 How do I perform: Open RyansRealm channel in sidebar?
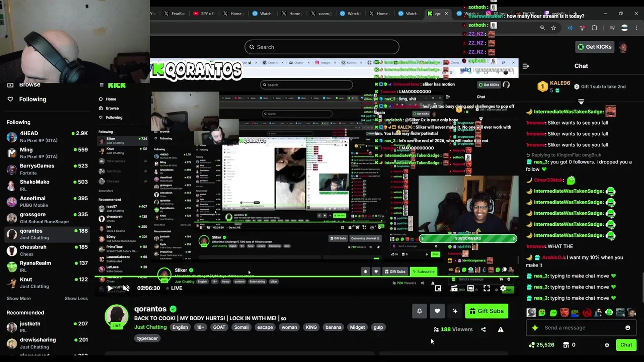click(x=47, y=266)
